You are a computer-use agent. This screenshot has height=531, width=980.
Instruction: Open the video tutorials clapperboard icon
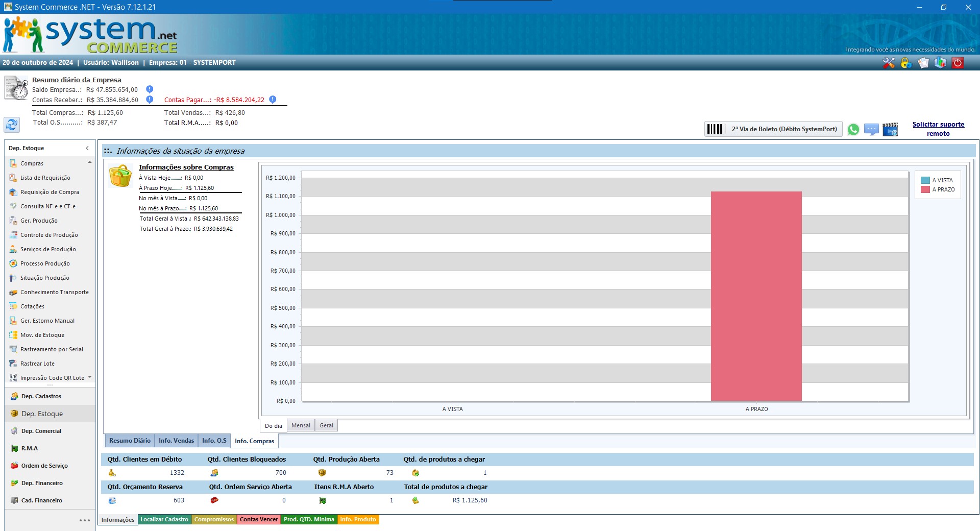click(890, 129)
